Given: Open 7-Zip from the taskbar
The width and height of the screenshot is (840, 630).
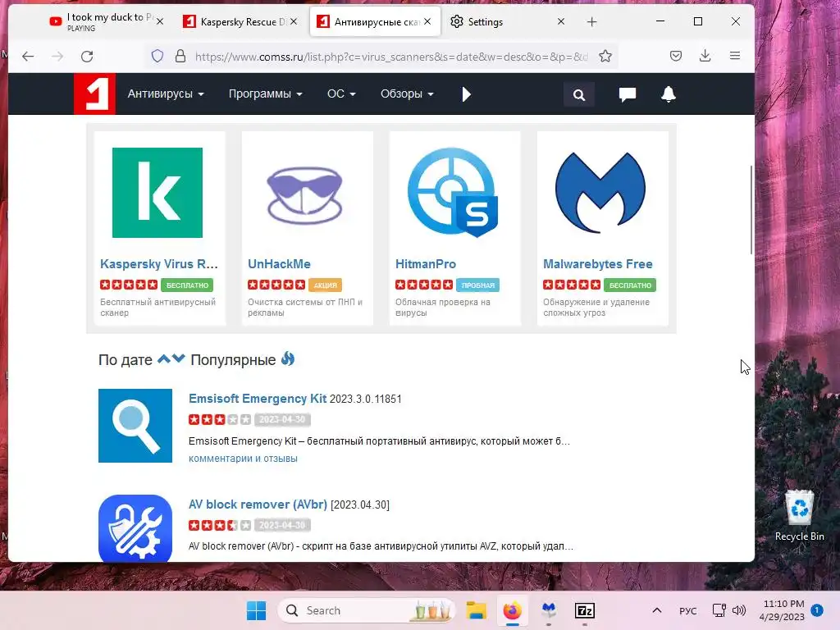Looking at the screenshot, I should (x=584, y=610).
